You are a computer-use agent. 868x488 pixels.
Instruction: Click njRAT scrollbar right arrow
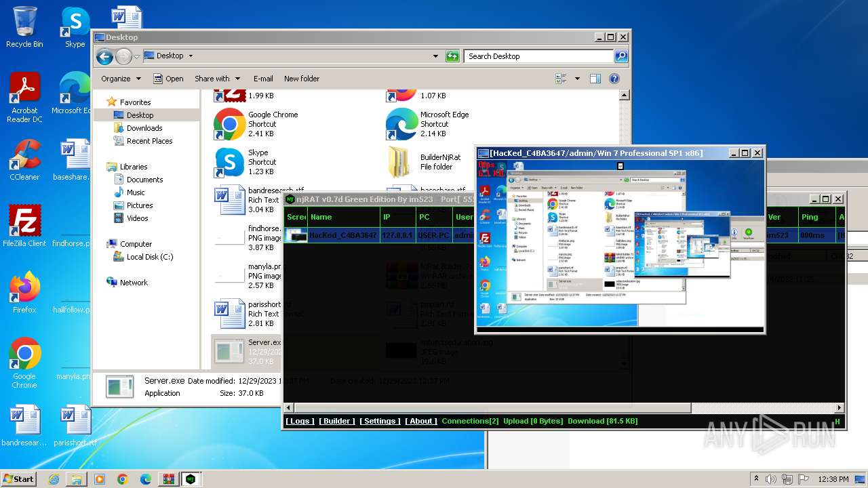pyautogui.click(x=840, y=408)
